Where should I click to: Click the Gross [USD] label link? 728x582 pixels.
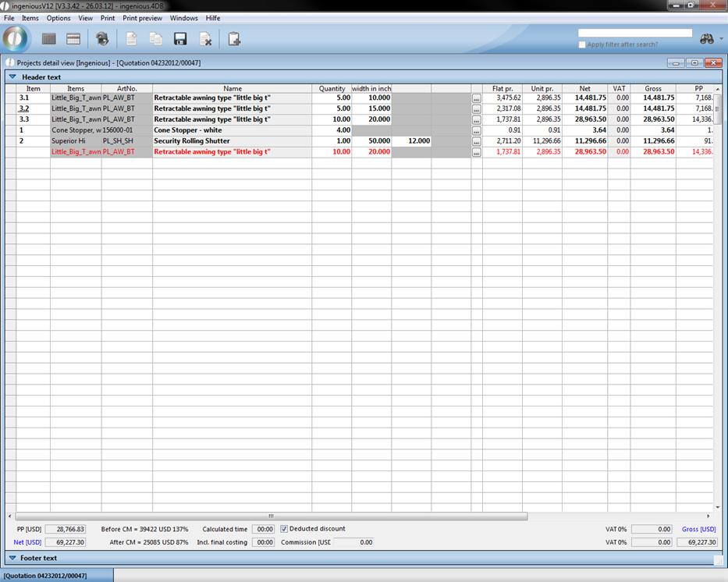(x=698, y=529)
